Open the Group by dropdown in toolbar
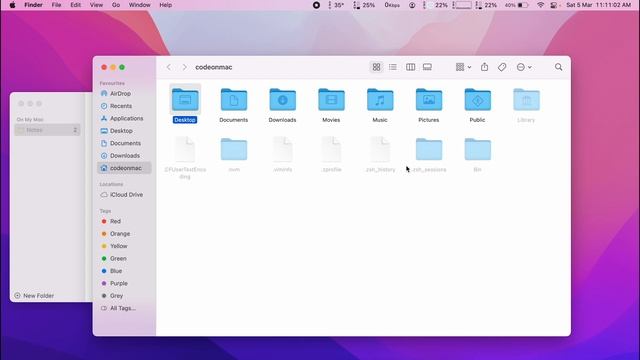This screenshot has height=360, width=640. click(x=463, y=67)
